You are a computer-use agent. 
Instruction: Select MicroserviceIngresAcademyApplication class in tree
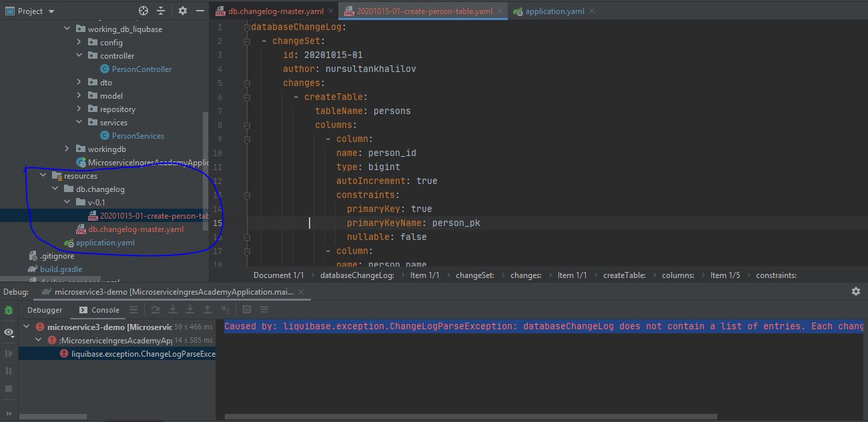click(149, 163)
